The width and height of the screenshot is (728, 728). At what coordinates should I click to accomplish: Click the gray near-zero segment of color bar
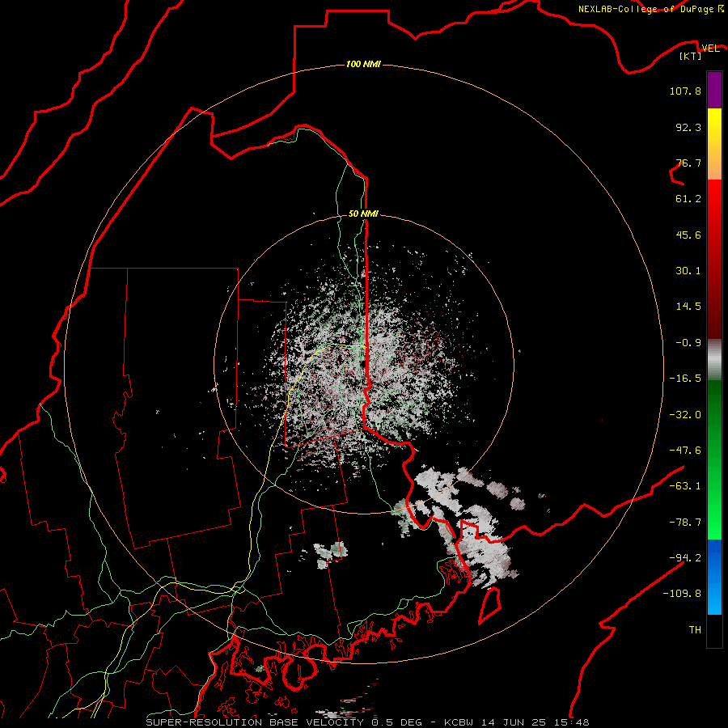[714, 360]
